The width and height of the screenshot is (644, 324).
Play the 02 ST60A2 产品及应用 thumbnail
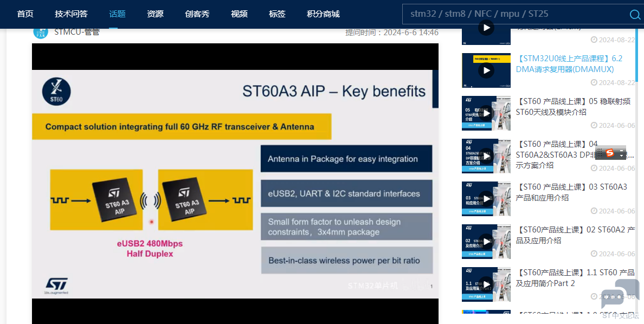tap(486, 242)
